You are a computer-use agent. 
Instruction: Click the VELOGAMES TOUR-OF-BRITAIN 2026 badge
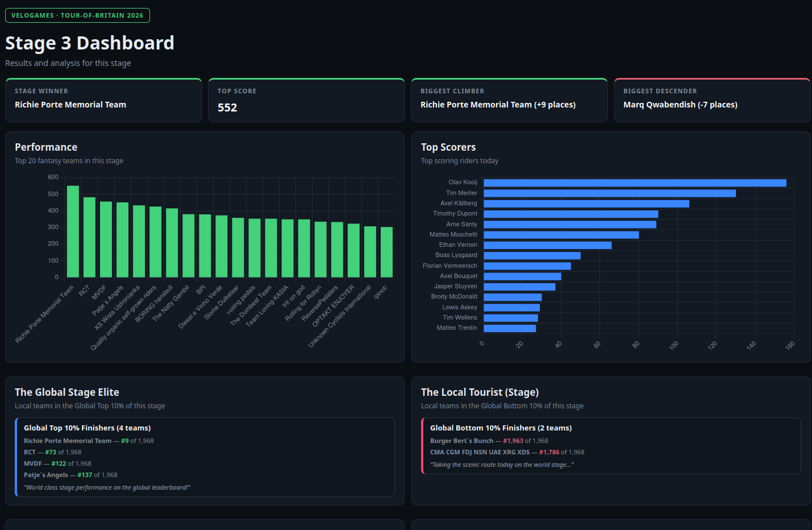[77, 15]
